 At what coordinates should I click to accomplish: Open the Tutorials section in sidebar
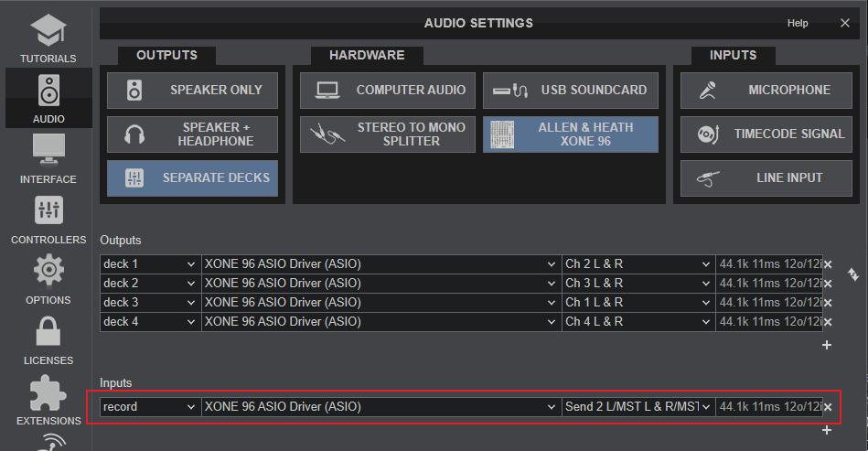coord(48,37)
